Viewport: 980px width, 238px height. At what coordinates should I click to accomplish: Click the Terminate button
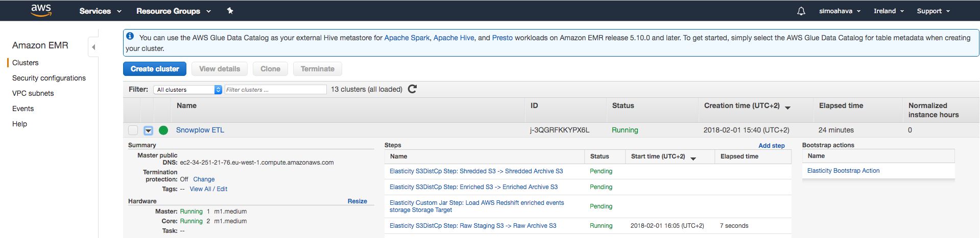318,69
